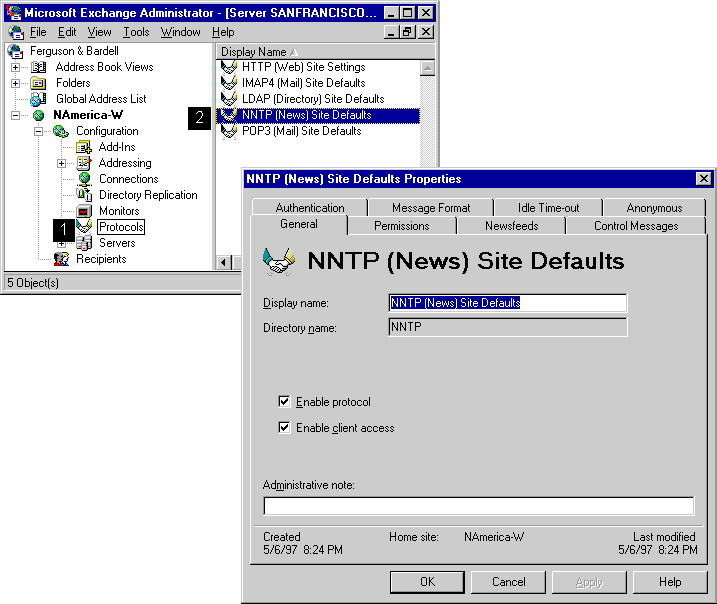Select POP3 (Mail) Site Defaults row text
The height and width of the screenshot is (604, 717).
[301, 131]
